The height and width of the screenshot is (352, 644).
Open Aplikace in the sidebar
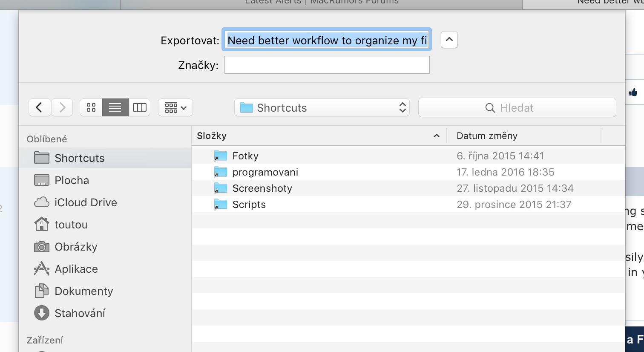pyautogui.click(x=76, y=269)
